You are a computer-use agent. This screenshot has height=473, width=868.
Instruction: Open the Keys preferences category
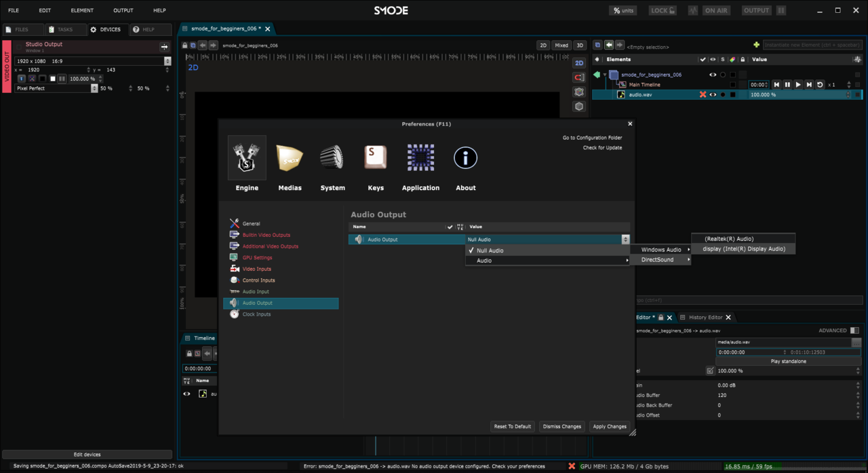[376, 164]
